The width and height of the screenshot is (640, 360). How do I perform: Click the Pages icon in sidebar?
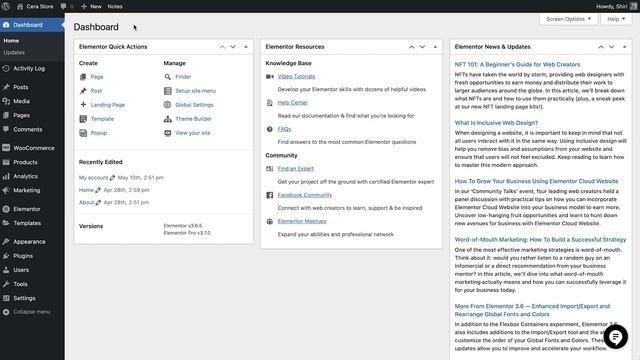[6, 115]
